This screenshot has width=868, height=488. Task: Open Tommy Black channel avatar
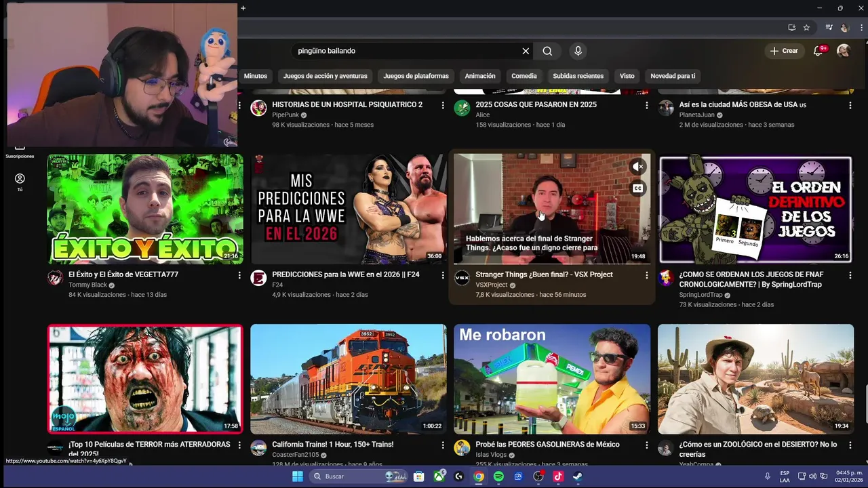(x=55, y=278)
